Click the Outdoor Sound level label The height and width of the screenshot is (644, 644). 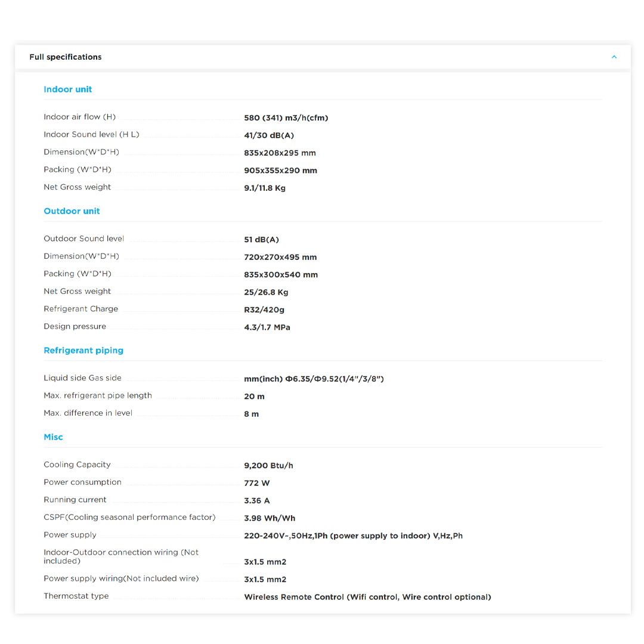coord(84,239)
